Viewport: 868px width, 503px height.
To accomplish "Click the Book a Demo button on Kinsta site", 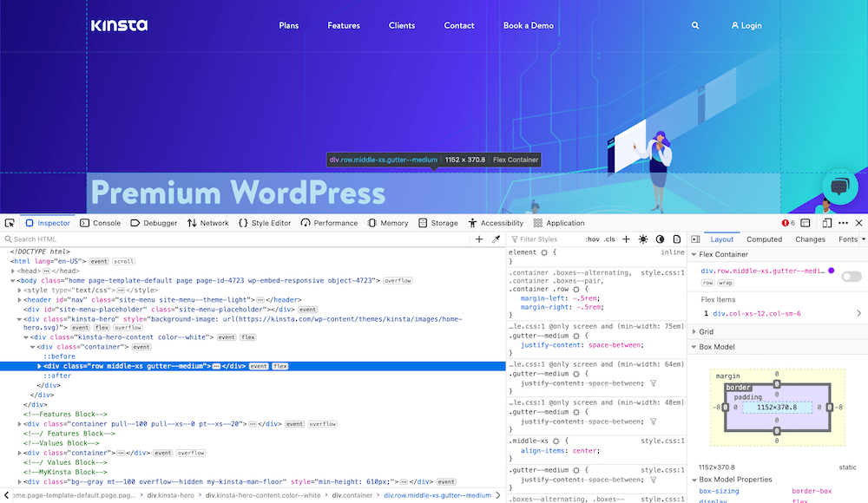I will (x=528, y=25).
